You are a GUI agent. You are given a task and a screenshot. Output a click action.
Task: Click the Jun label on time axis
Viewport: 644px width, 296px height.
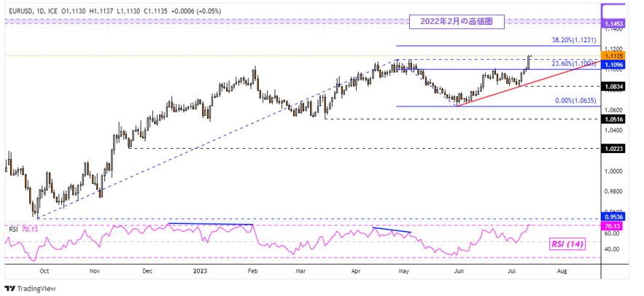tap(459, 271)
